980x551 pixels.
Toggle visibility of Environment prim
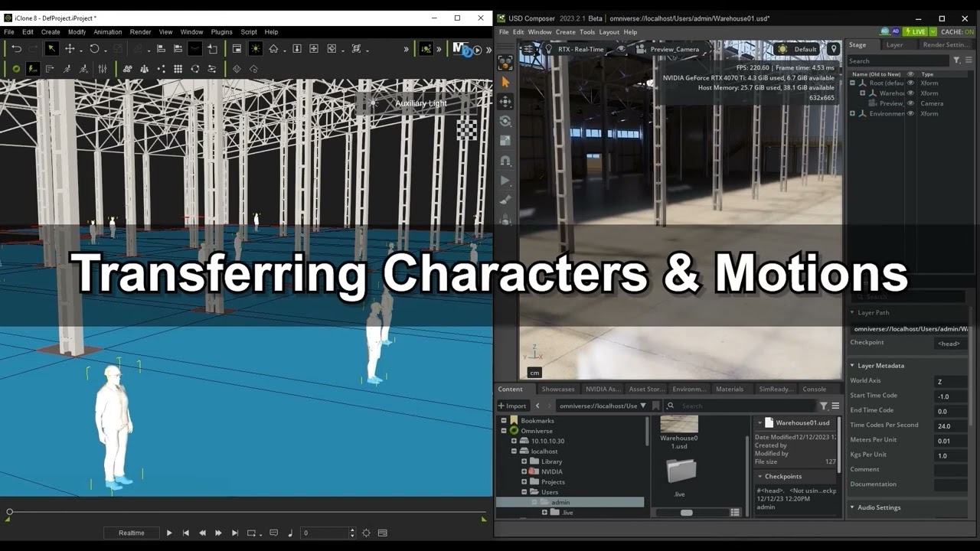910,113
